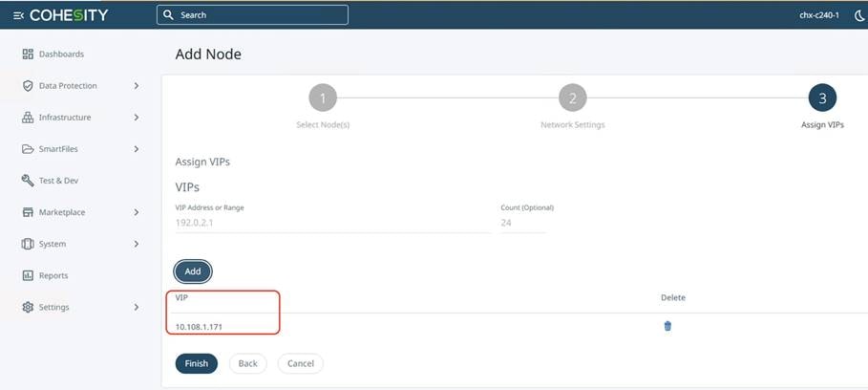This screenshot has height=390, width=868.
Task: Click the Select Node(s) step label
Action: click(x=324, y=124)
